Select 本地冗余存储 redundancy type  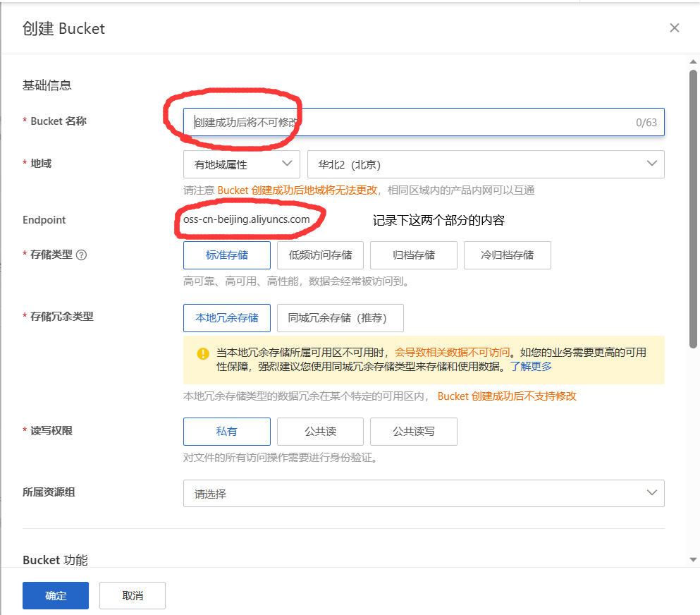click(227, 318)
